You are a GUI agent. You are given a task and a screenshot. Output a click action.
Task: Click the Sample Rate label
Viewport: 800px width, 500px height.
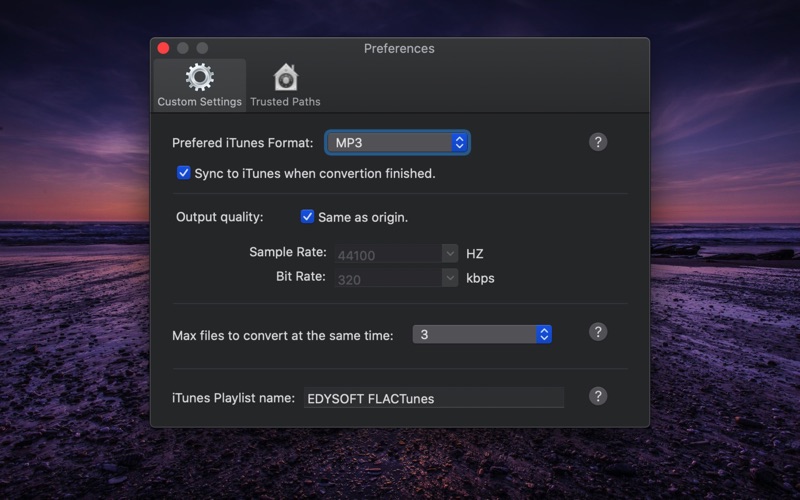point(288,252)
